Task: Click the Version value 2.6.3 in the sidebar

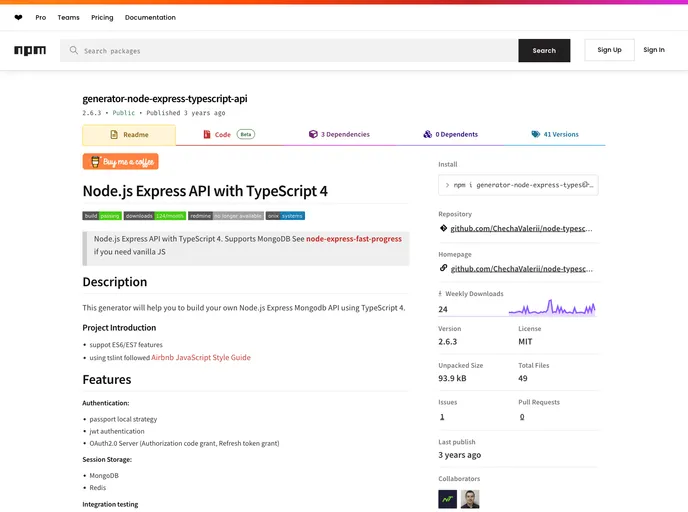Action: click(x=448, y=342)
